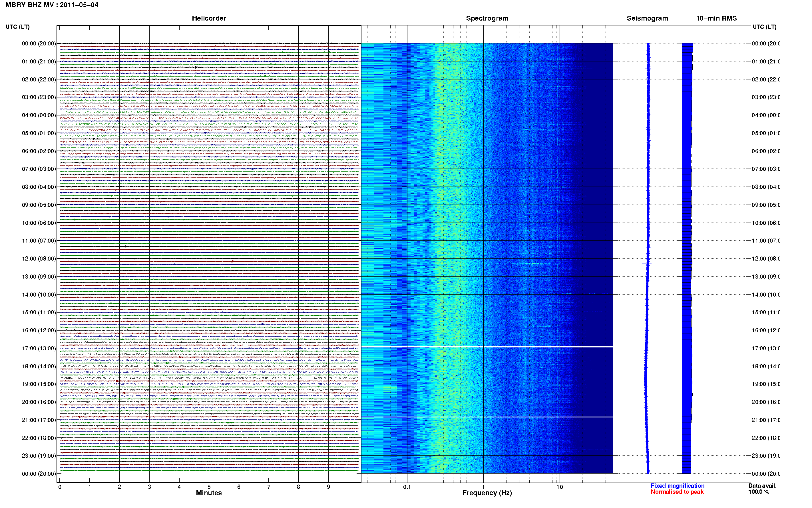The height and width of the screenshot is (508, 812).
Task: Click the left time label '08:00 (04:00)'
Action: click(x=39, y=187)
